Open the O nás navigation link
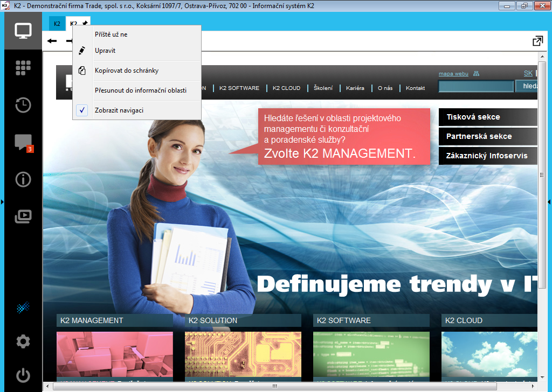Image resolution: width=552 pixels, height=392 pixels. pyautogui.click(x=385, y=88)
